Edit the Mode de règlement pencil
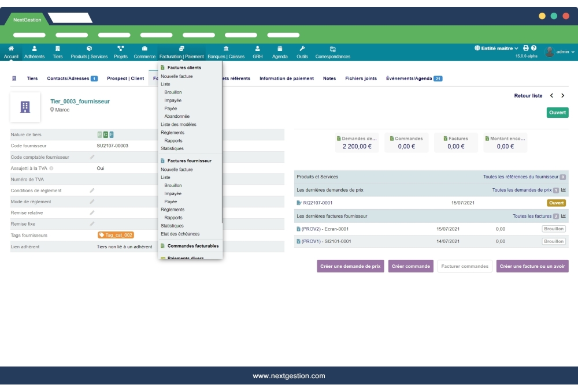 point(92,201)
